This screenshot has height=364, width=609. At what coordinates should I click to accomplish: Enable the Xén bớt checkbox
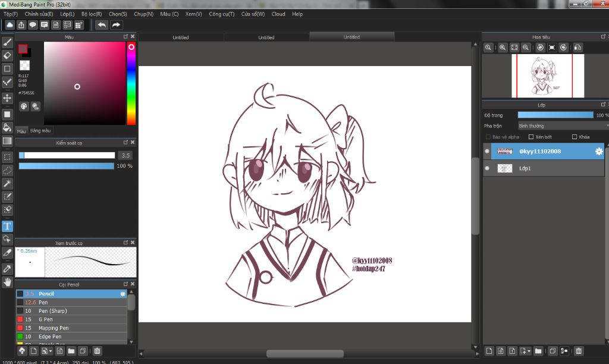click(x=531, y=137)
